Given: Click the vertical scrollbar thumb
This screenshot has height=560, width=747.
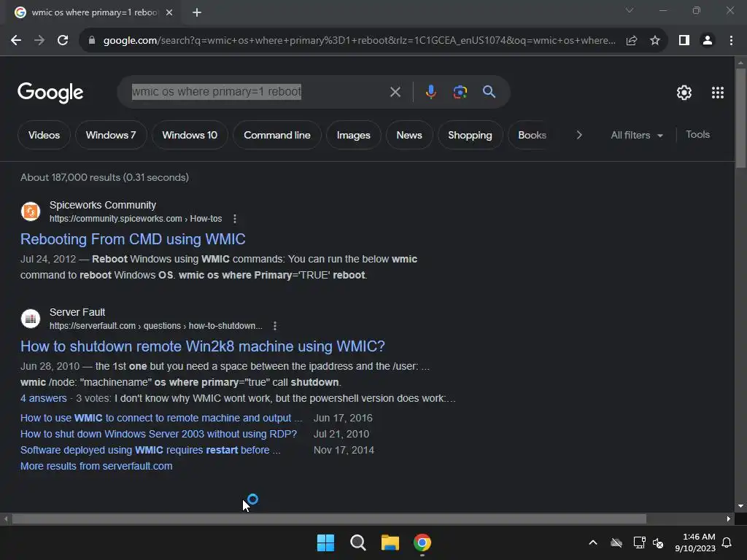Looking at the screenshot, I should 740,118.
